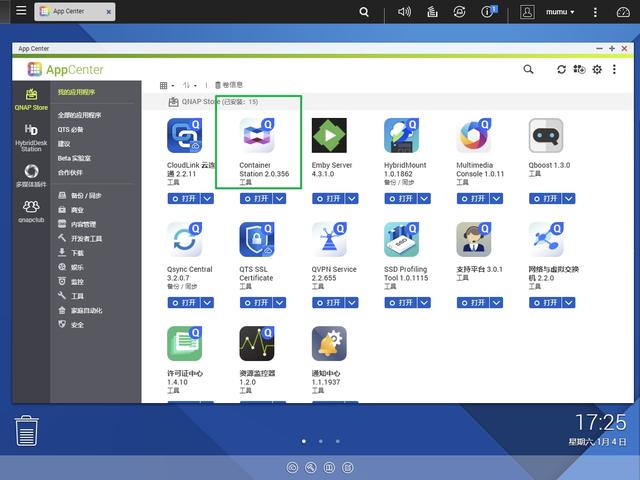Open App Center settings gear

click(x=597, y=70)
